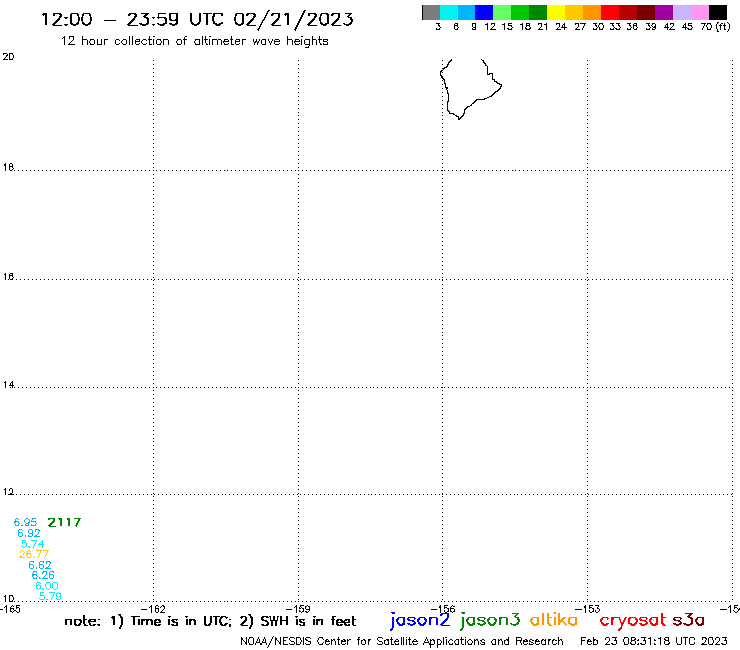Click wave height value 6.95
Viewport: 740px width, 650px height.
pyautogui.click(x=25, y=522)
